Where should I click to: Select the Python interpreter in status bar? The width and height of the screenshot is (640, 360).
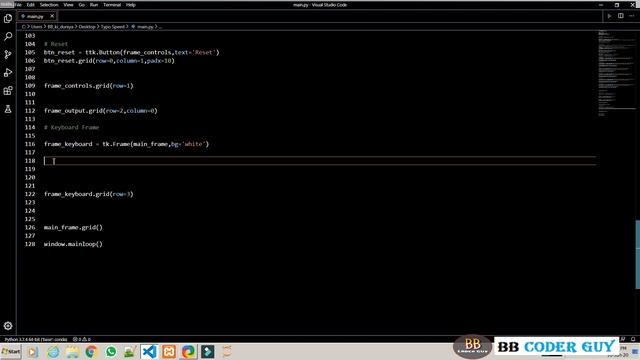pyautogui.click(x=36, y=339)
